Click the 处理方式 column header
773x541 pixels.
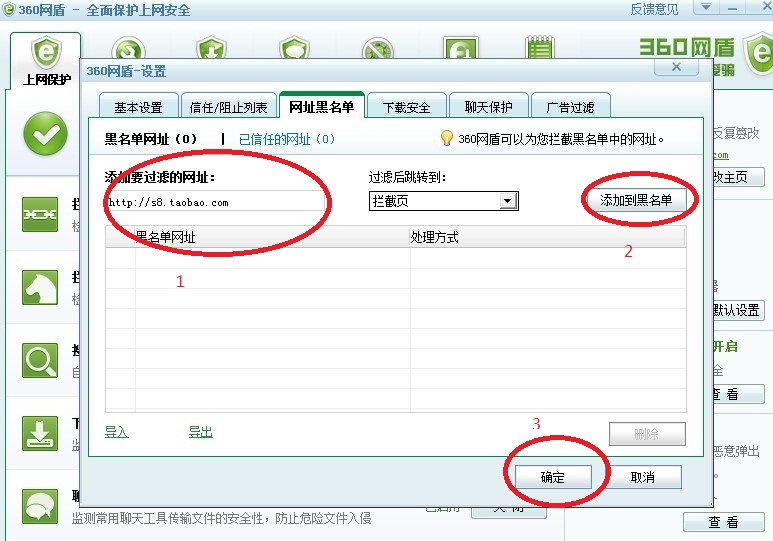[x=548, y=237]
